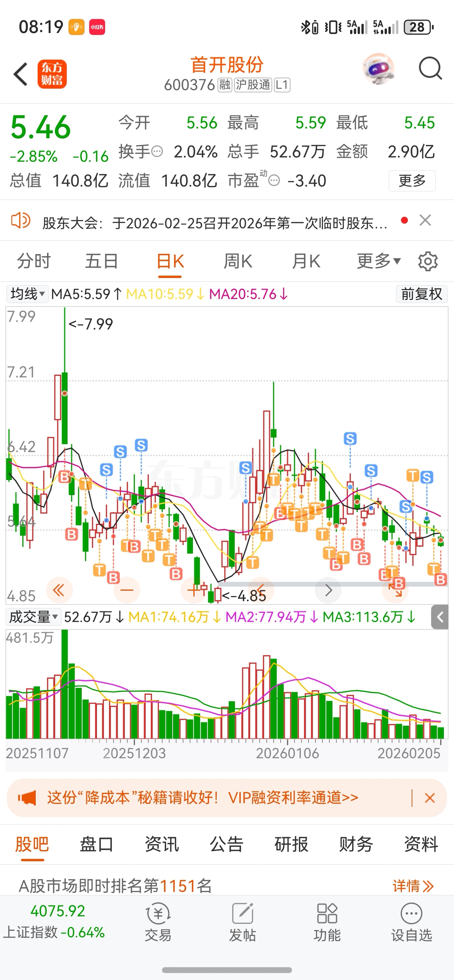Select the 日K chart tab
Screen dimensions: 454x980
pyautogui.click(x=170, y=262)
